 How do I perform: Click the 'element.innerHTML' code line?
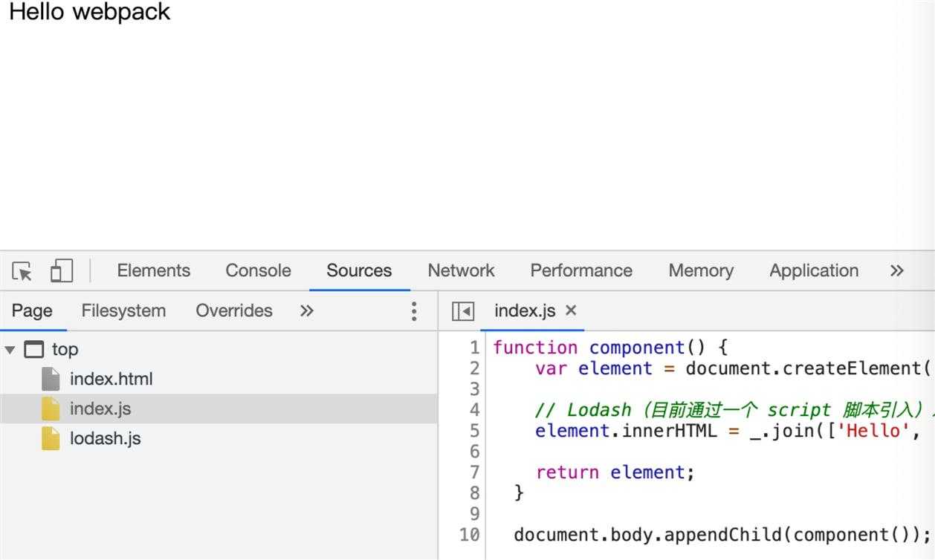[x=728, y=431]
